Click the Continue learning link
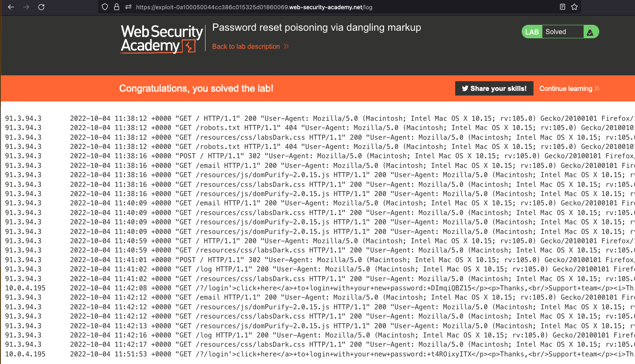635x364 pixels. (x=566, y=88)
